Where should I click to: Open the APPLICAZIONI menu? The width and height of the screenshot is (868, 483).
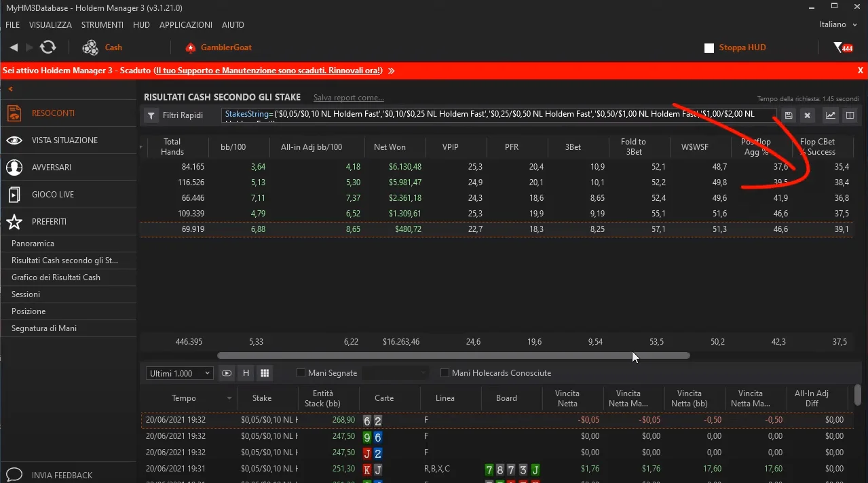185,24
